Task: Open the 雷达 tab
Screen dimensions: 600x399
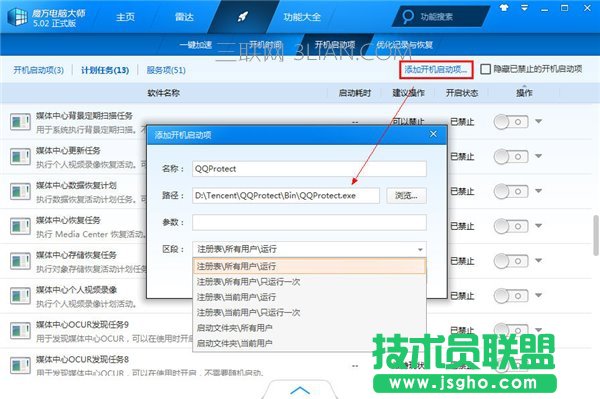Action: point(184,17)
